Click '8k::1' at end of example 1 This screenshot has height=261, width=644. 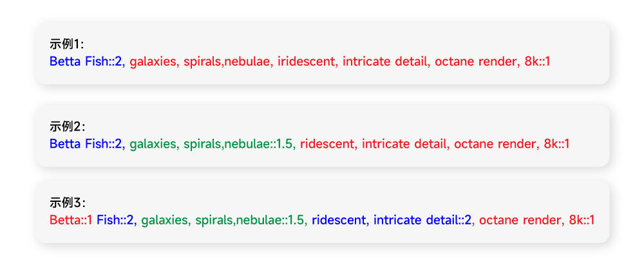[x=537, y=62]
